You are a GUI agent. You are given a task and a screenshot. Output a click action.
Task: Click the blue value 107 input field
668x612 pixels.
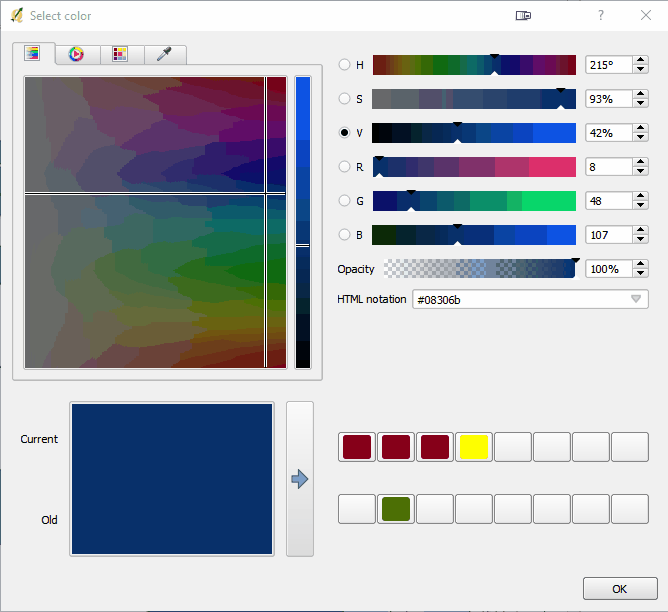click(x=609, y=235)
